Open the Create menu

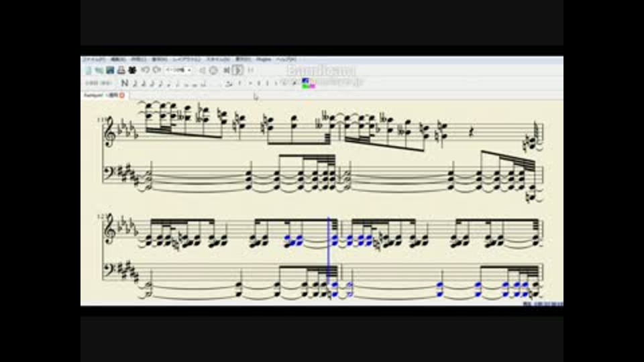[138, 59]
